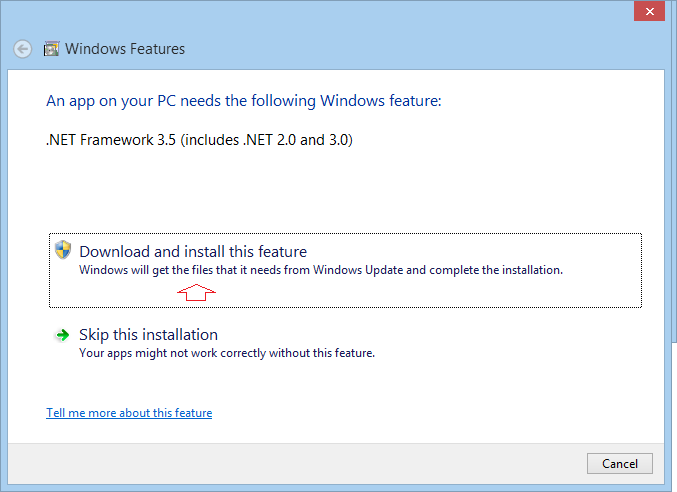Click the Windows Features title icon
The width and height of the screenshot is (677, 492).
point(51,49)
